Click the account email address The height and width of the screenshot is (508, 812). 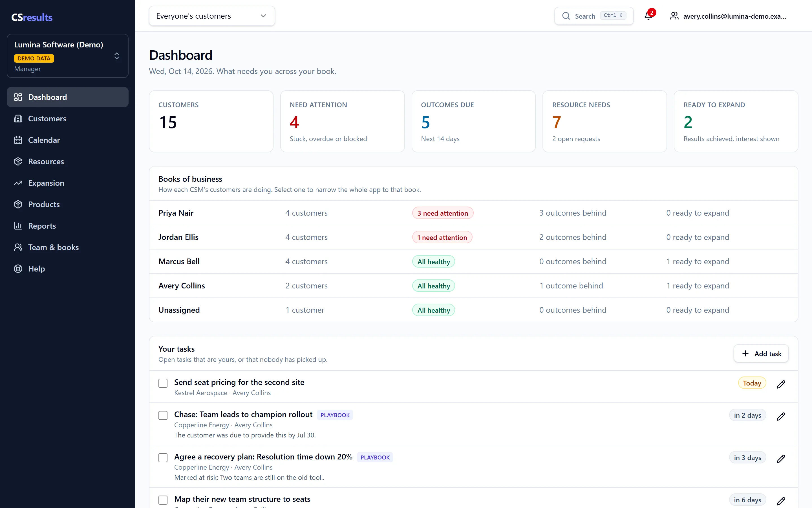(x=734, y=16)
